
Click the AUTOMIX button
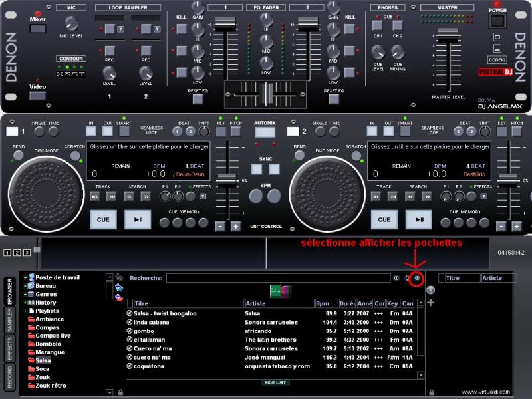tap(265, 132)
